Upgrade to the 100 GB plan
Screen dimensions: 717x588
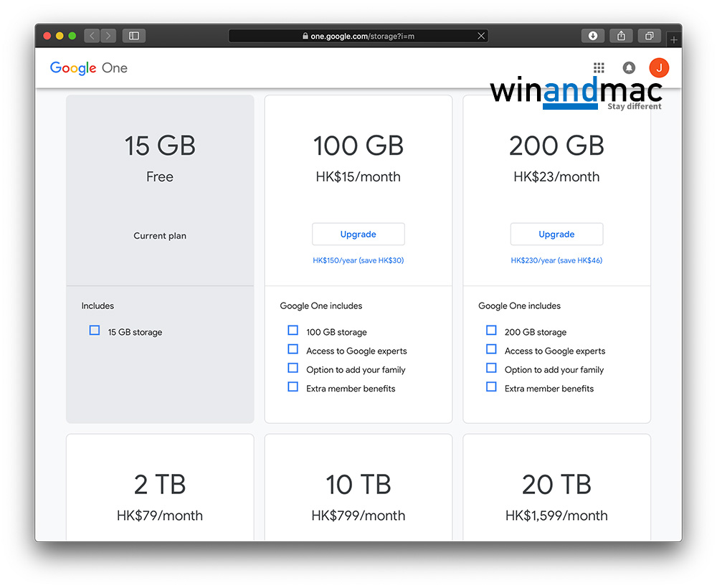(358, 234)
